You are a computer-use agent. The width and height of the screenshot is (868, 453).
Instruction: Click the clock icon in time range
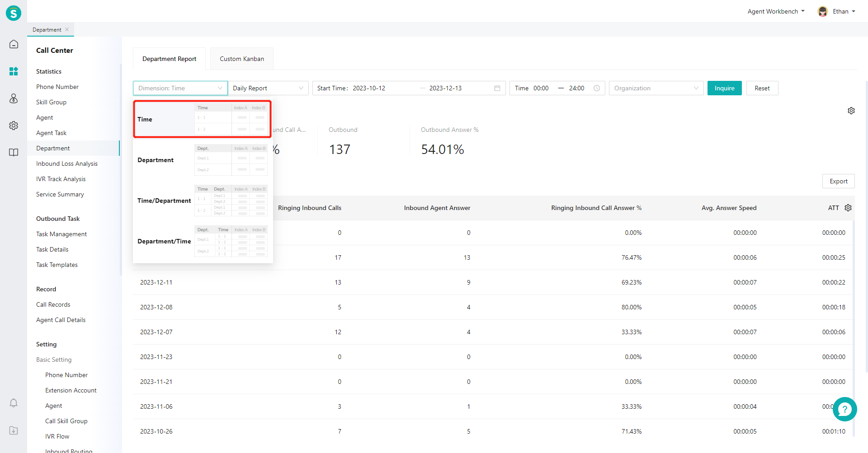597,88
